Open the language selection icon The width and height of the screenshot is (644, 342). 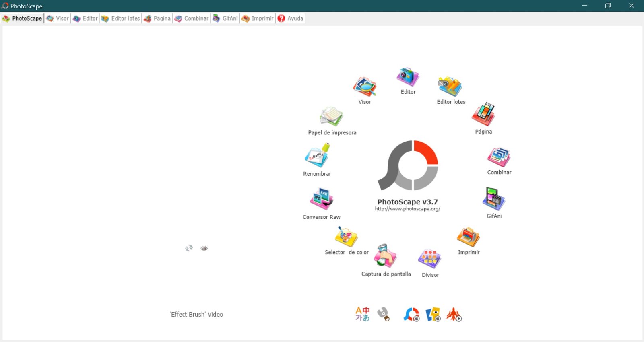[x=362, y=314]
